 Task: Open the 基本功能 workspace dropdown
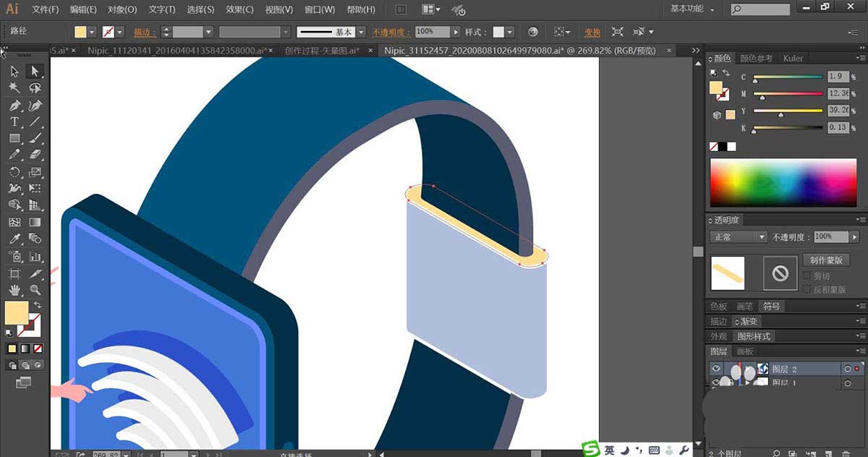tap(692, 9)
